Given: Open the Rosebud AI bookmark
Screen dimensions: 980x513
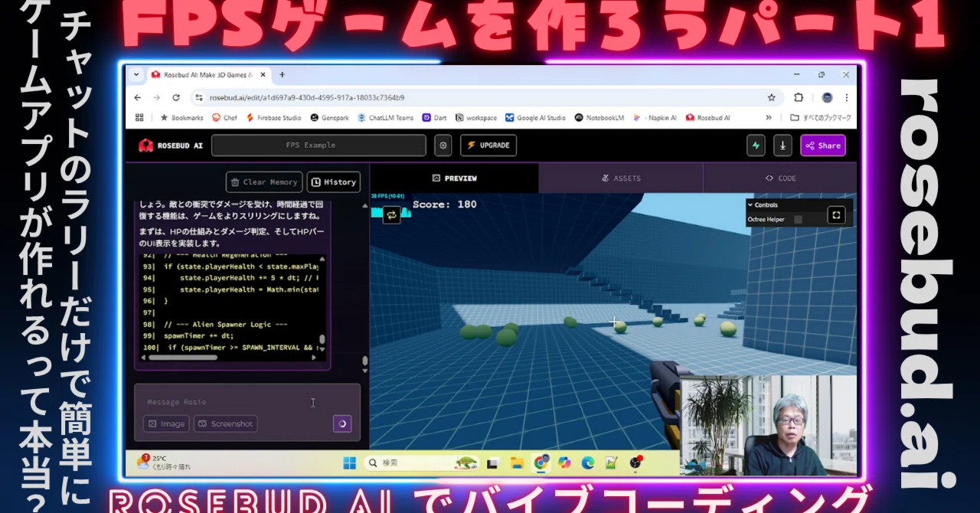Looking at the screenshot, I should (708, 118).
